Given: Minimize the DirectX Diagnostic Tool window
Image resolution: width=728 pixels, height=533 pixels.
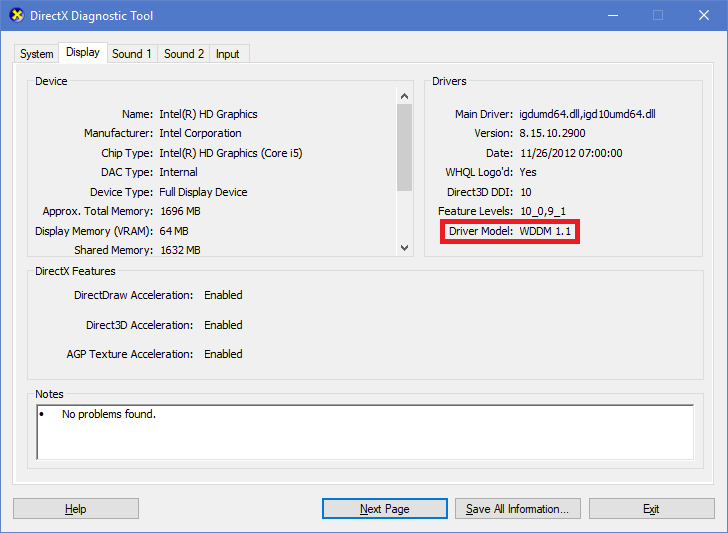Looking at the screenshot, I should point(611,16).
